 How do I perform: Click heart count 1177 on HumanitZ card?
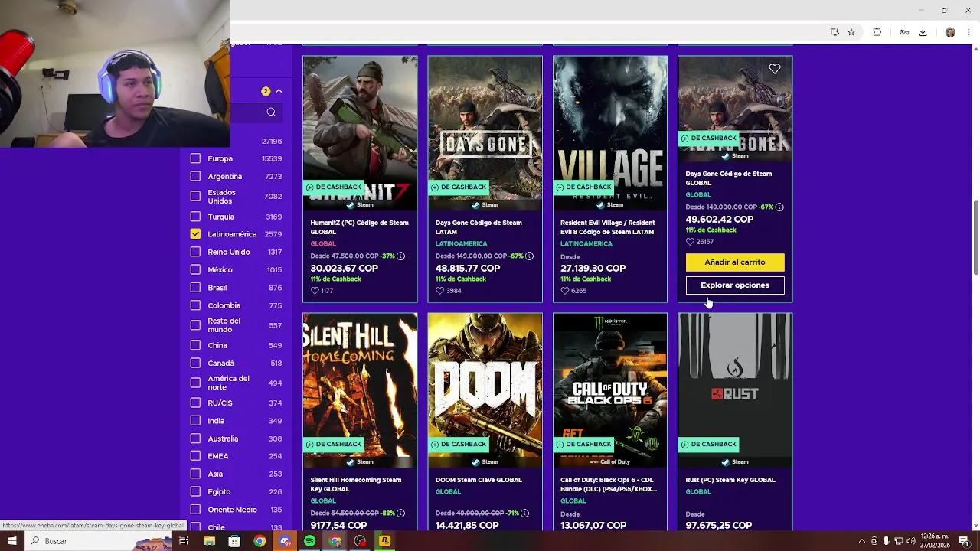[322, 291]
